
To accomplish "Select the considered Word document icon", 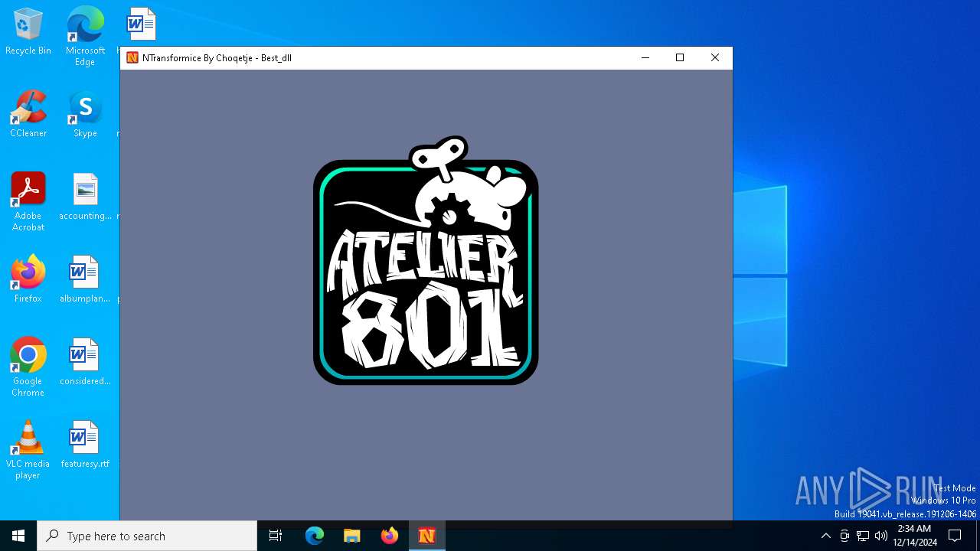I will 85,362.
